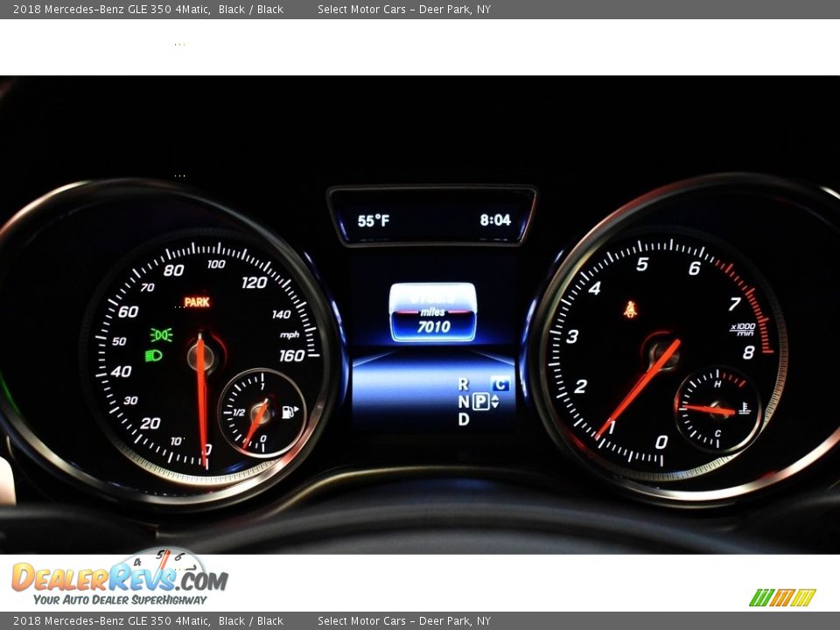Click the C mark on temperature gauge

pyautogui.click(x=717, y=433)
